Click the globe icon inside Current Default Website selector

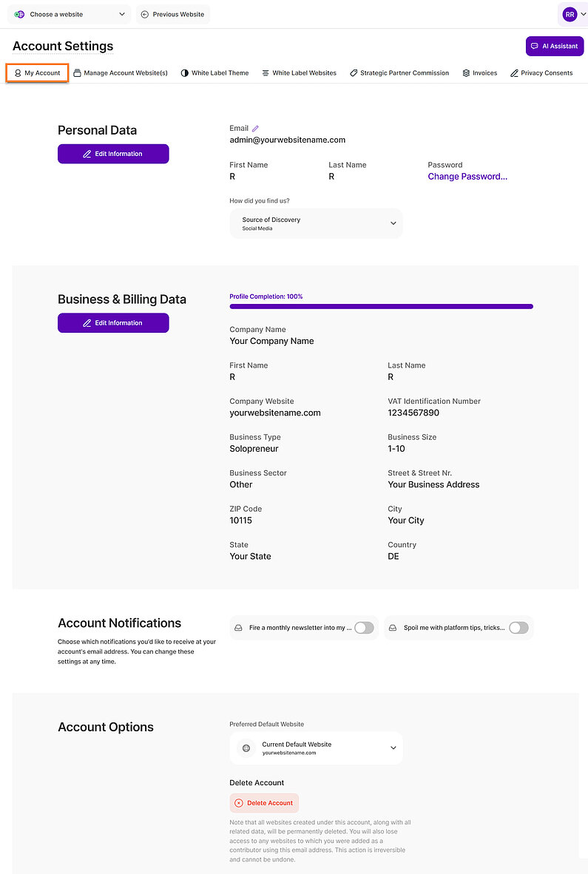pos(246,748)
